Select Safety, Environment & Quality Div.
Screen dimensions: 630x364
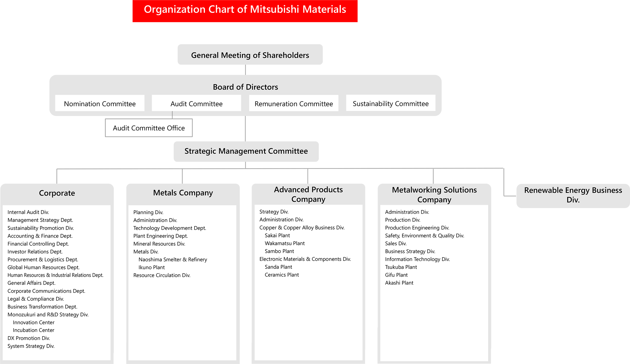(425, 235)
